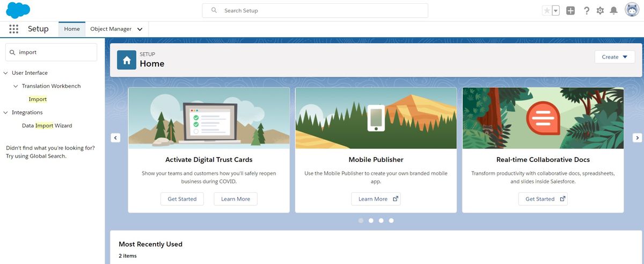
Task: Open the user profile avatar
Action: (631, 10)
